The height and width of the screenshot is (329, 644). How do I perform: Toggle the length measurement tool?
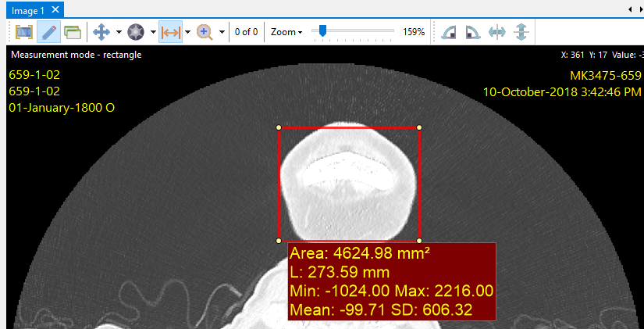coord(170,32)
